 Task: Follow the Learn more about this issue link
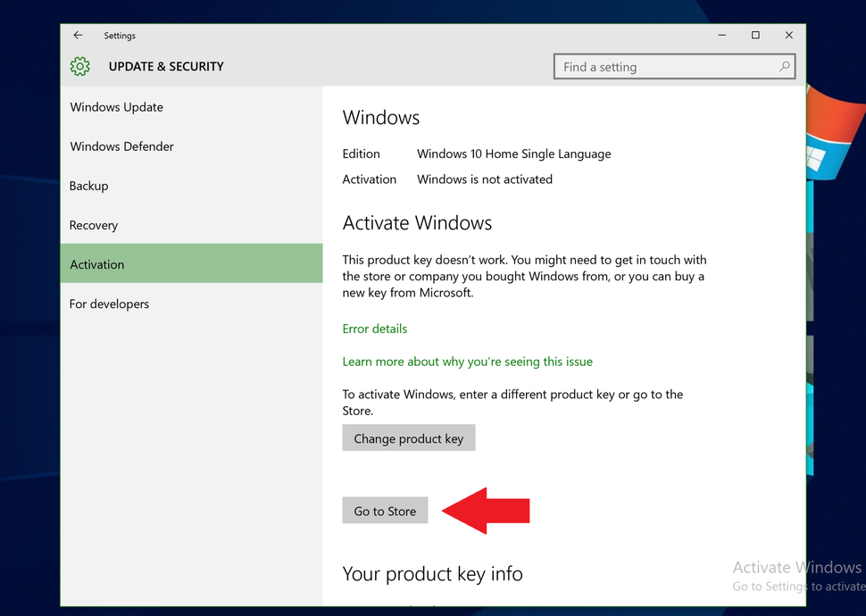[x=468, y=362]
